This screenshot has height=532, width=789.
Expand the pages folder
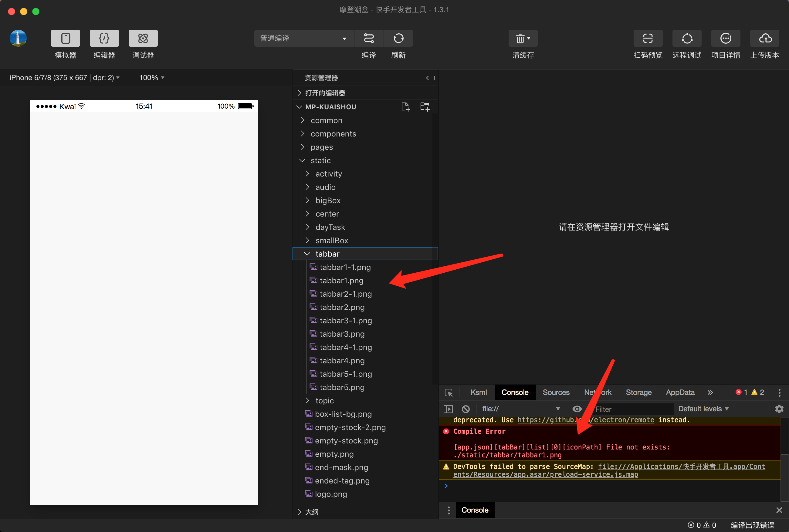(321, 147)
